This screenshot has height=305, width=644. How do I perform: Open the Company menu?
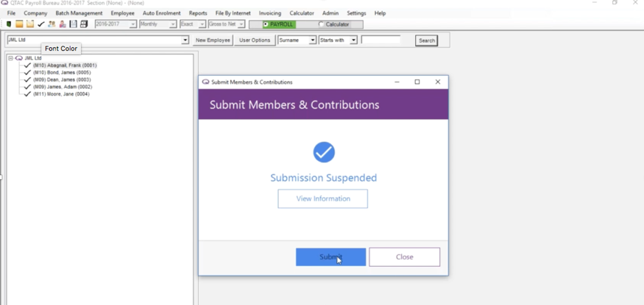click(x=35, y=13)
